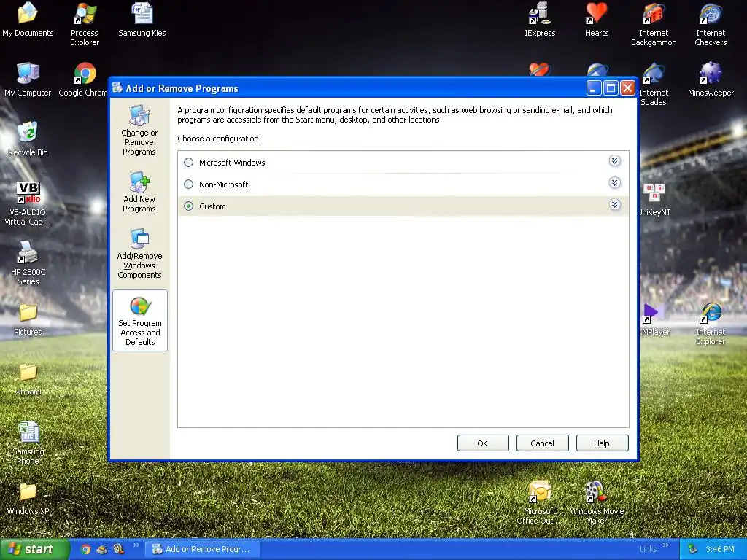This screenshot has width=747, height=560.
Task: Close the Add or Remove Programs window
Action: (628, 88)
